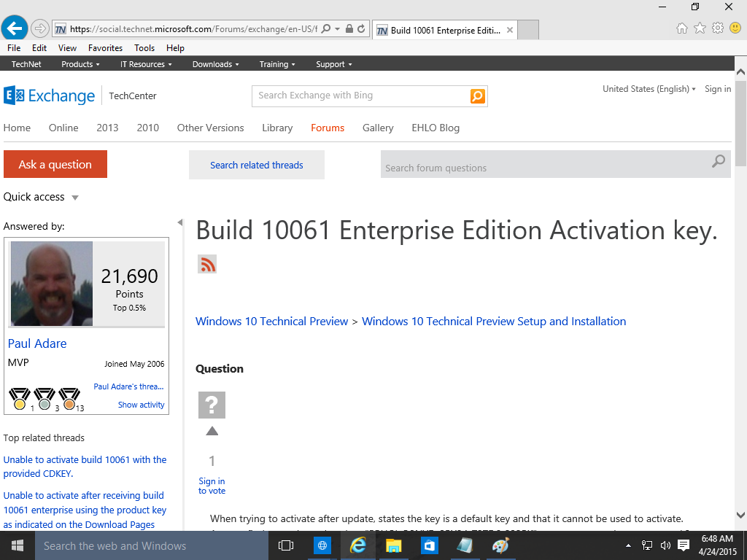Expand the Quick access dropdown
Image resolution: width=747 pixels, height=560 pixels.
41,197
